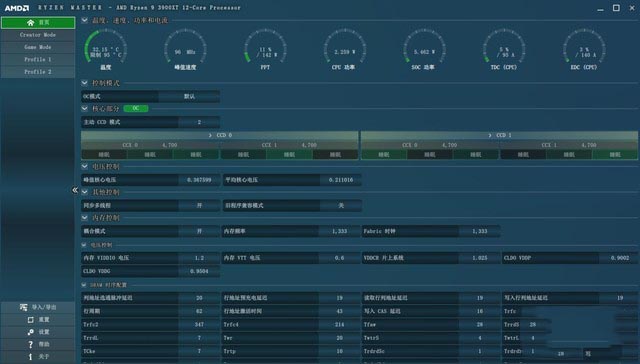Click the write CAS latency value 16
The height and width of the screenshot is (364, 640).
point(480,311)
